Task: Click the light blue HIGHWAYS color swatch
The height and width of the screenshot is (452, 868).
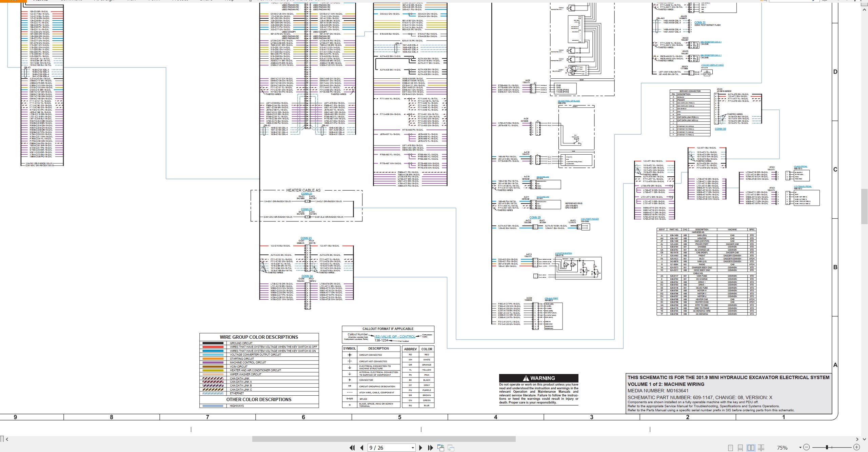Action: (213, 406)
